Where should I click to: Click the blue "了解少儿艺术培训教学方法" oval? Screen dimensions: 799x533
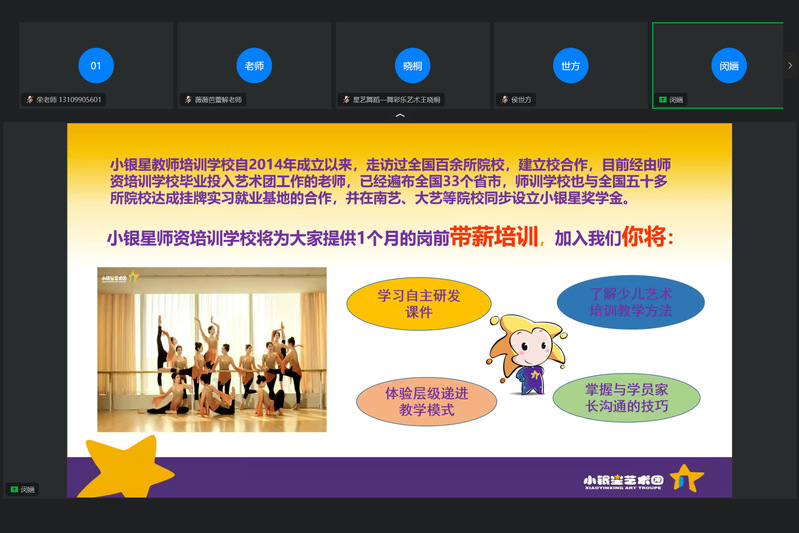coord(630,302)
